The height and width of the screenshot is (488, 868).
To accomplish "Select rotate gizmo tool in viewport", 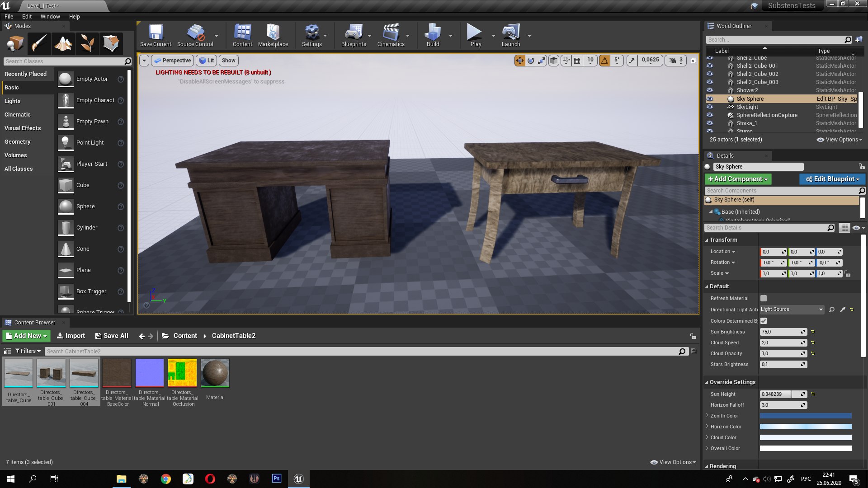I will [531, 61].
